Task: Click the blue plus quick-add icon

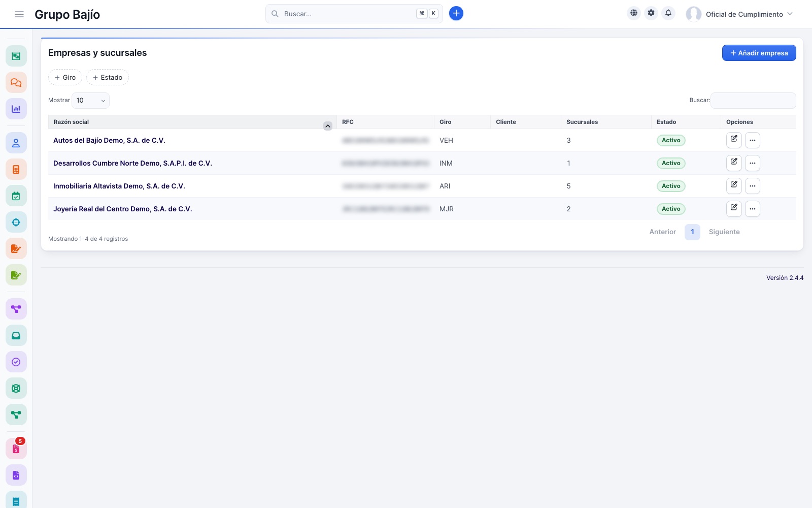Action: [456, 13]
